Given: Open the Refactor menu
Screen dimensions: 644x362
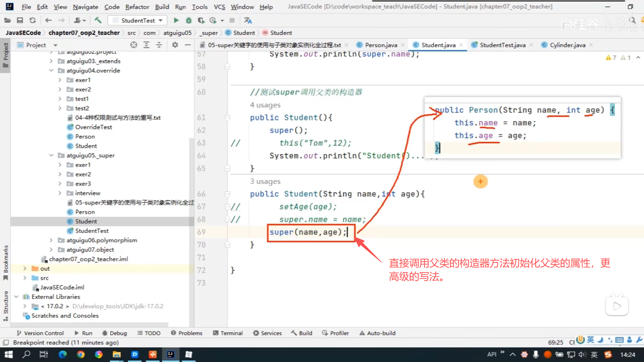Looking at the screenshot, I should click(137, 7).
